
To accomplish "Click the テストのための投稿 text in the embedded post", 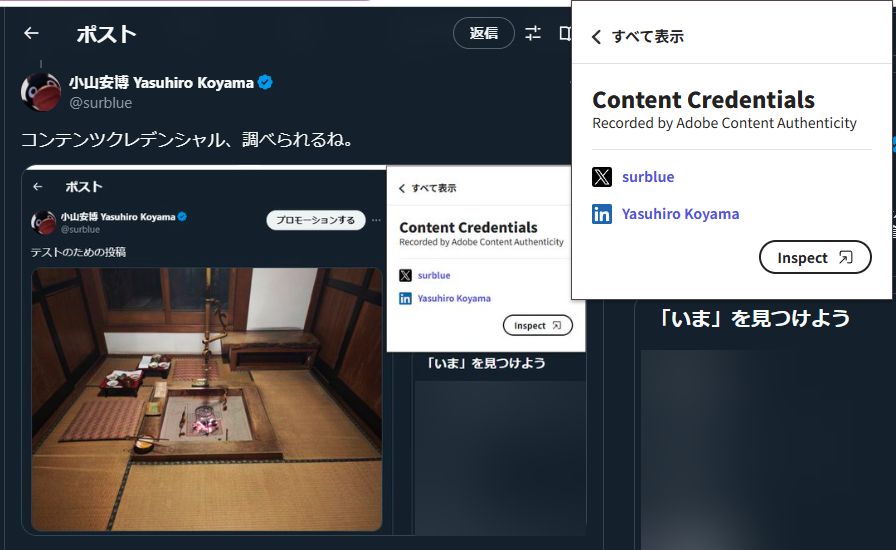I will 78,252.
